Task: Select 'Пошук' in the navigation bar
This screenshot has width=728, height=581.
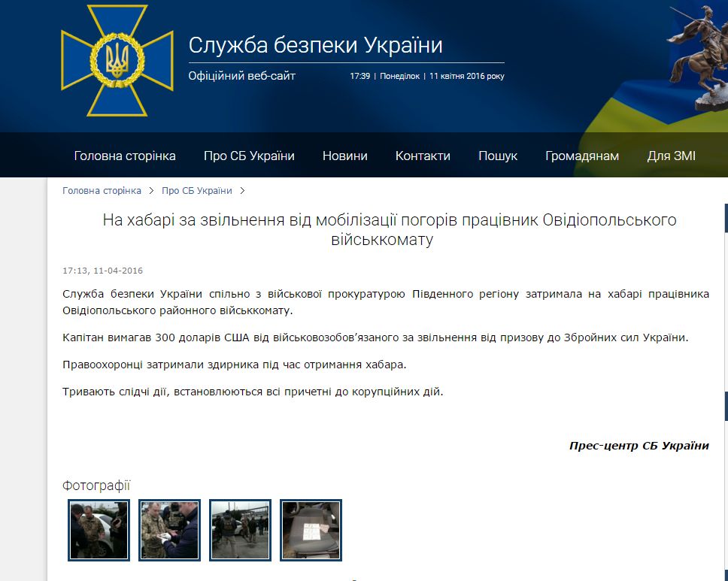Action: pyautogui.click(x=498, y=156)
